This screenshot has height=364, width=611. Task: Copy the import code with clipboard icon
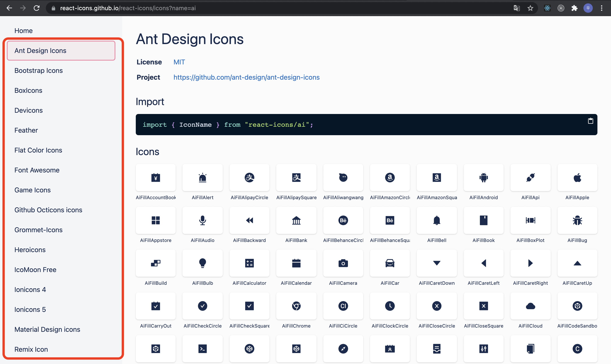[590, 121]
